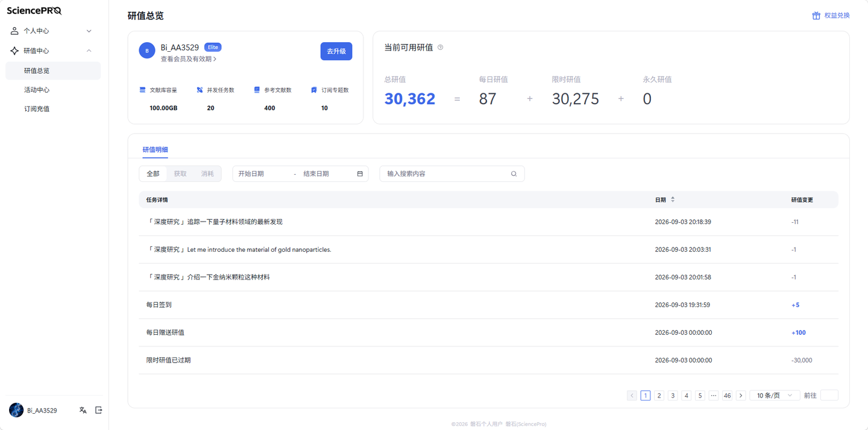The width and height of the screenshot is (868, 430).
Task: Click the total 30,362 research value
Action: tap(410, 99)
